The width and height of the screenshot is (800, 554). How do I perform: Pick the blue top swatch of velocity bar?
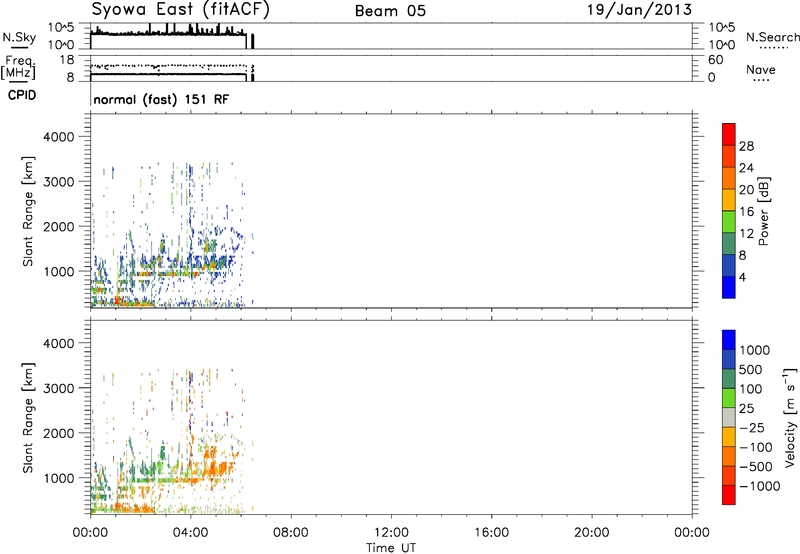[x=729, y=340]
